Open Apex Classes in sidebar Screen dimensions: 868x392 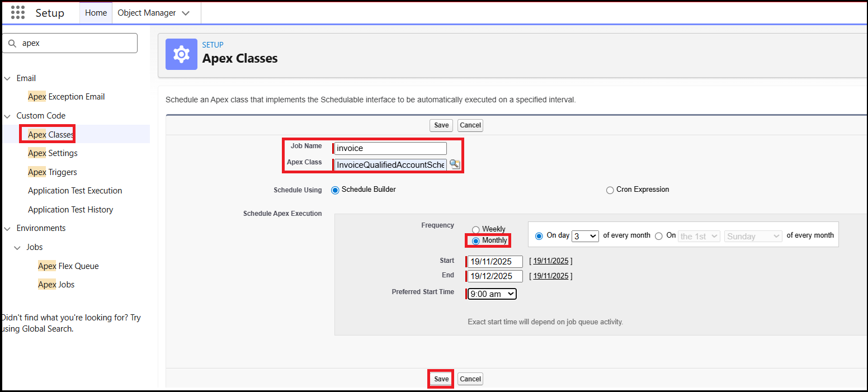point(51,135)
